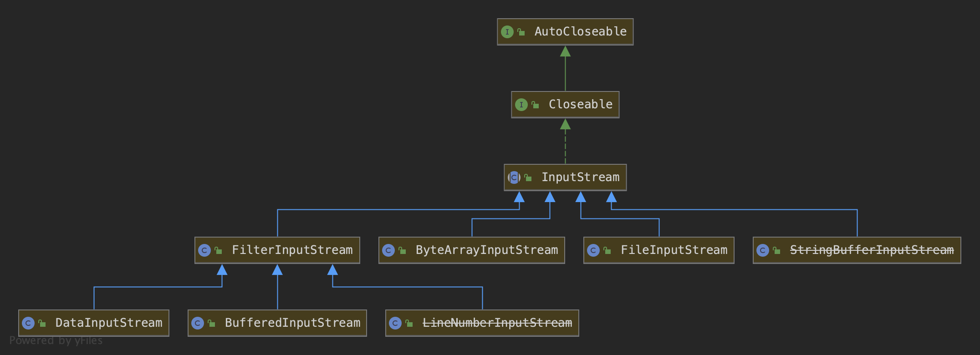980x355 pixels.
Task: Select the deprecated LineNumberInputStream label
Action: click(497, 323)
